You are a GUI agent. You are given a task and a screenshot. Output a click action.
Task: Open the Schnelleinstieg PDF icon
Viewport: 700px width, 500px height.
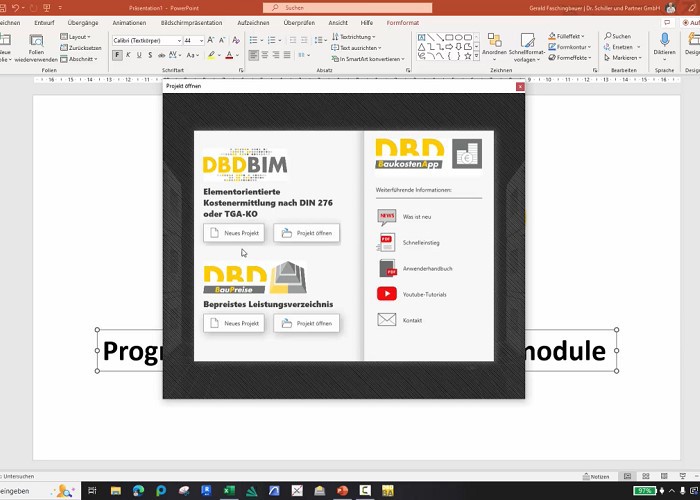[x=386, y=243]
